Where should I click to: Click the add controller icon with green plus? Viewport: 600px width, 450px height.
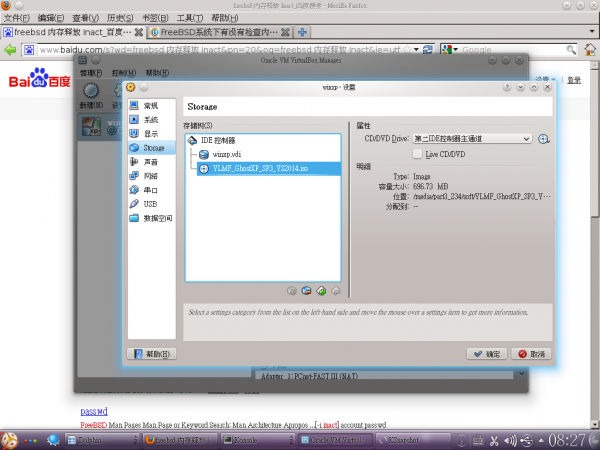(321, 291)
